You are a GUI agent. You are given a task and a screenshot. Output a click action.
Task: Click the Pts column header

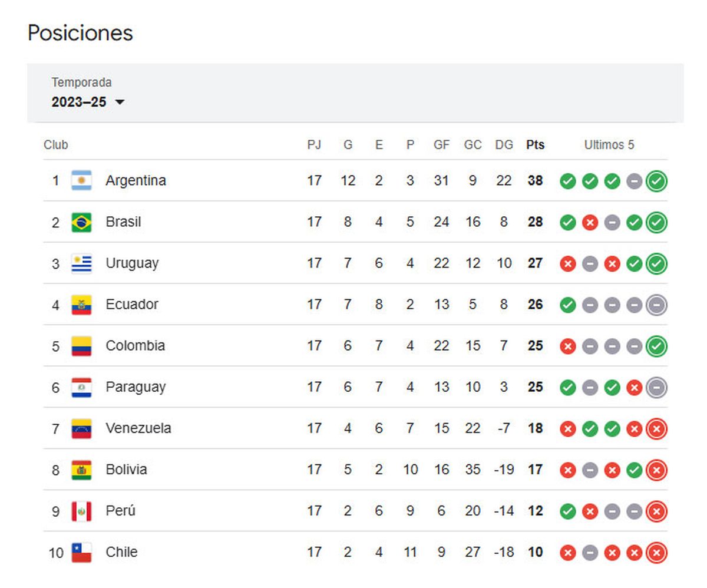[x=535, y=145]
